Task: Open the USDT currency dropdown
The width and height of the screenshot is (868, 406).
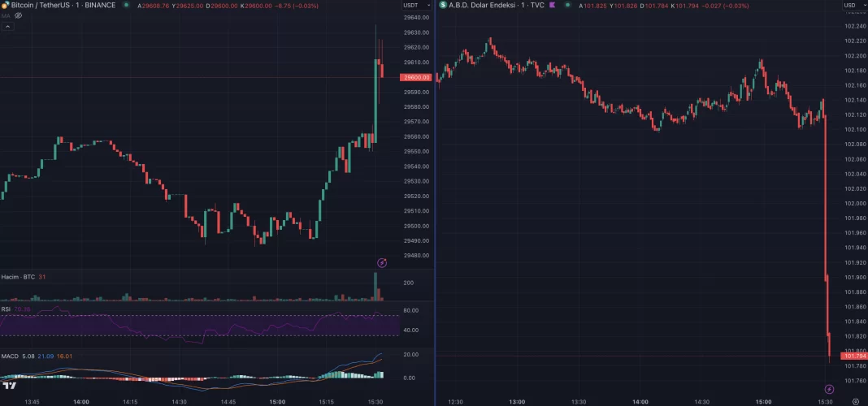Action: (412, 6)
